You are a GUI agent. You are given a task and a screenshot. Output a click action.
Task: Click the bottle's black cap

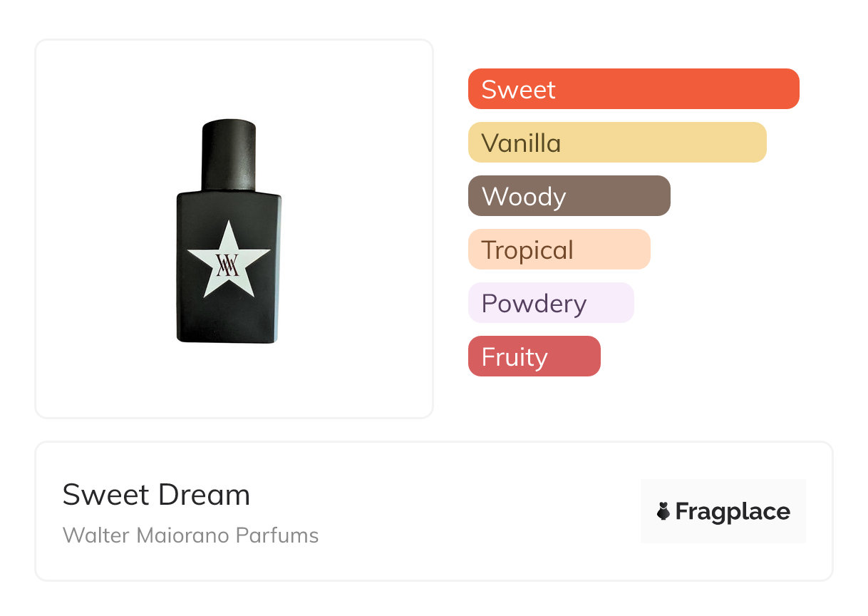(229, 153)
